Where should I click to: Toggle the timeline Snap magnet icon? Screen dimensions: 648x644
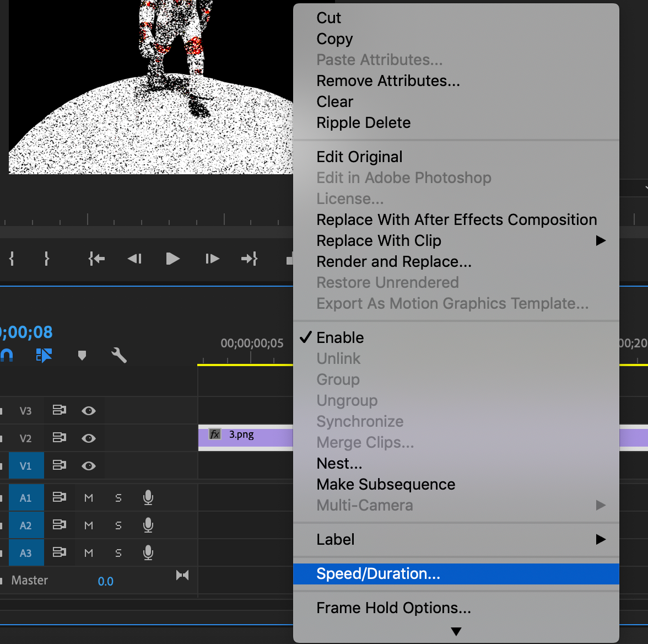[6, 355]
